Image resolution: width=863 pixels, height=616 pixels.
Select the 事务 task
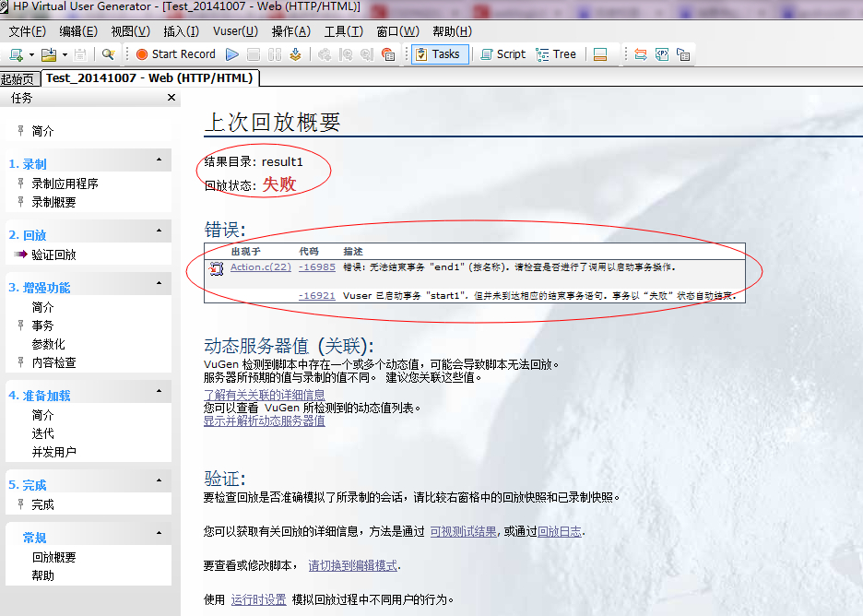[x=42, y=326]
